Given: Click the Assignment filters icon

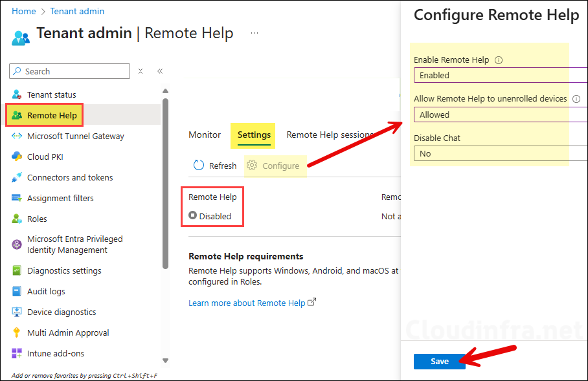Looking at the screenshot, I should (x=17, y=198).
